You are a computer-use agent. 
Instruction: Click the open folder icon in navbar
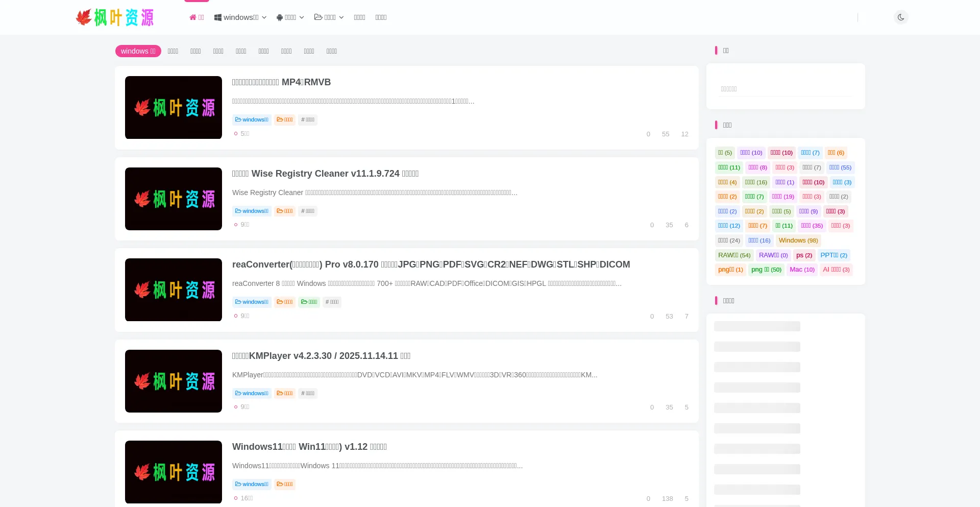[x=318, y=17]
